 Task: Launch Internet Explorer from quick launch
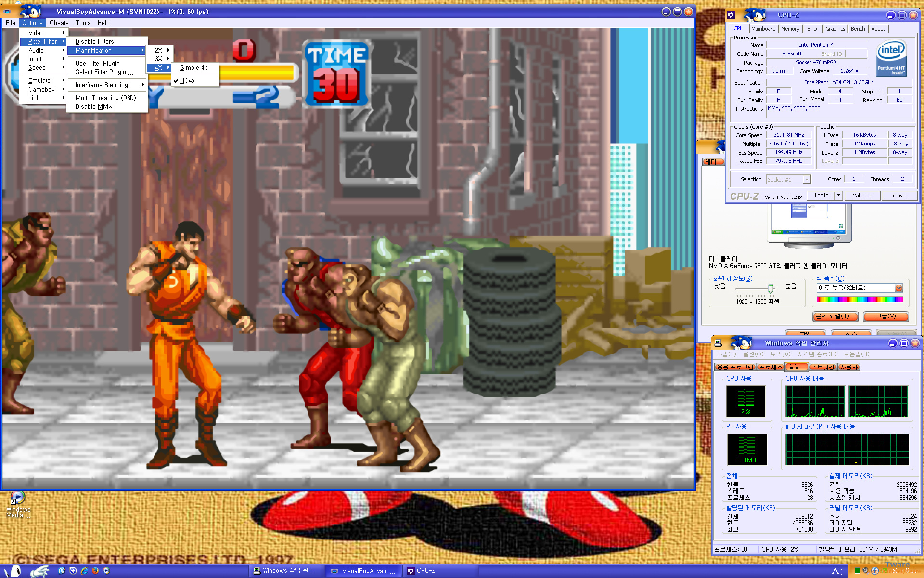(x=84, y=571)
